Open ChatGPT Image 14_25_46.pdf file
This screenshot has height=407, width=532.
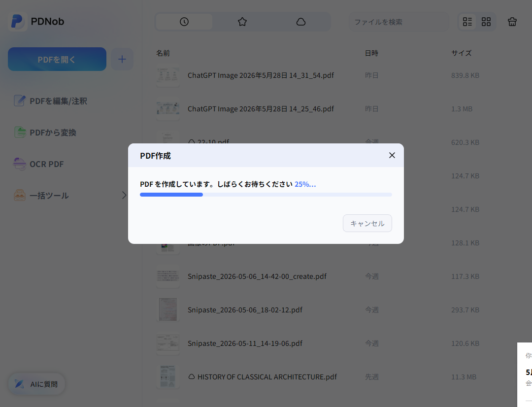point(261,109)
